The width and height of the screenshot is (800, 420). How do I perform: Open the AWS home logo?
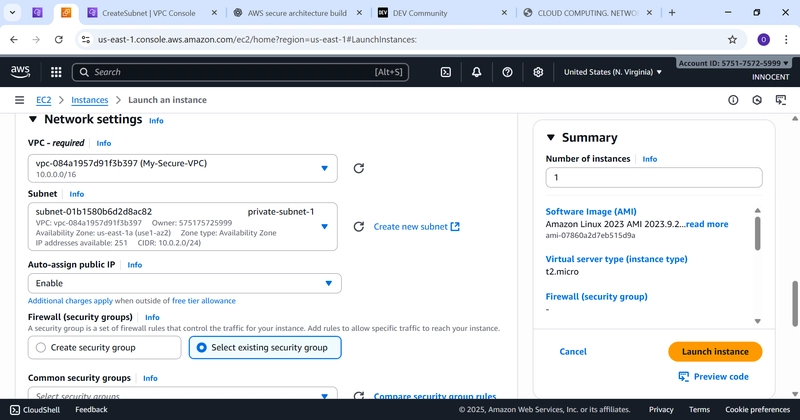point(20,72)
